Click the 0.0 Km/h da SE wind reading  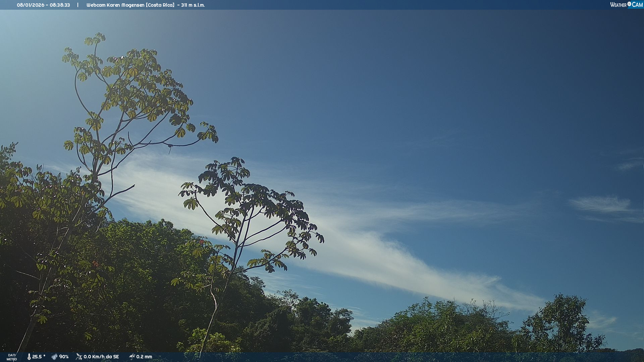tap(101, 357)
